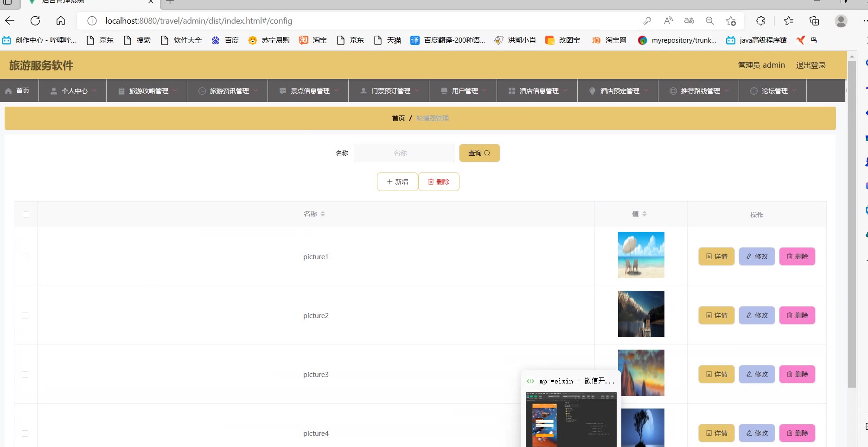The height and width of the screenshot is (447, 868).
Task: Click 修改 for picture1
Action: coord(757,256)
